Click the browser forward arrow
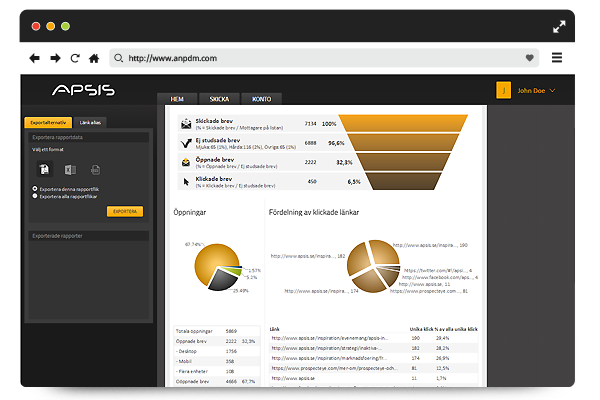 tap(55, 58)
